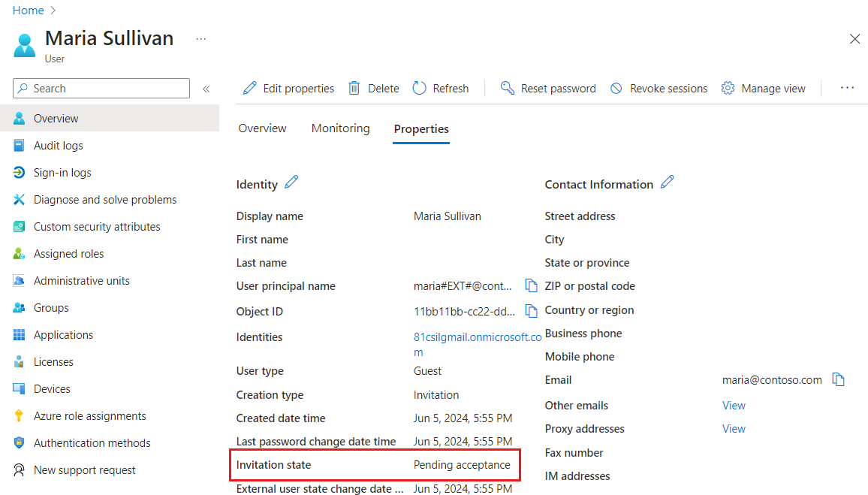868x495 pixels.
Task: Copy the Object ID value
Action: (x=530, y=310)
